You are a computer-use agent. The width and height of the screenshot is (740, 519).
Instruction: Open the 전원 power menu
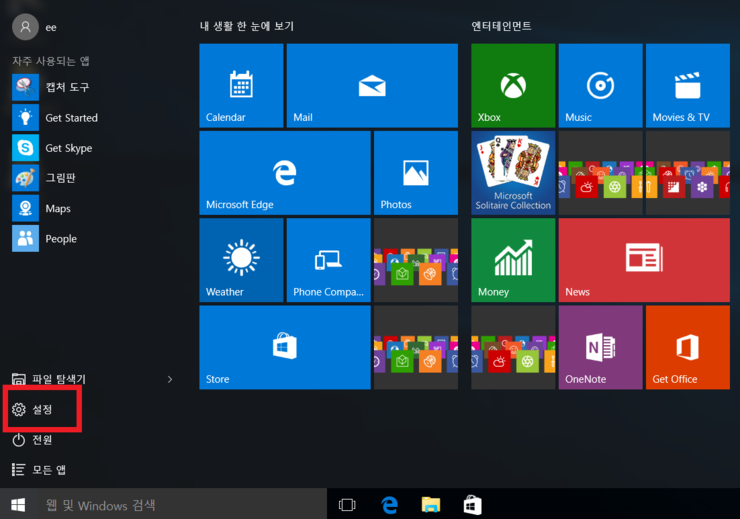32,440
